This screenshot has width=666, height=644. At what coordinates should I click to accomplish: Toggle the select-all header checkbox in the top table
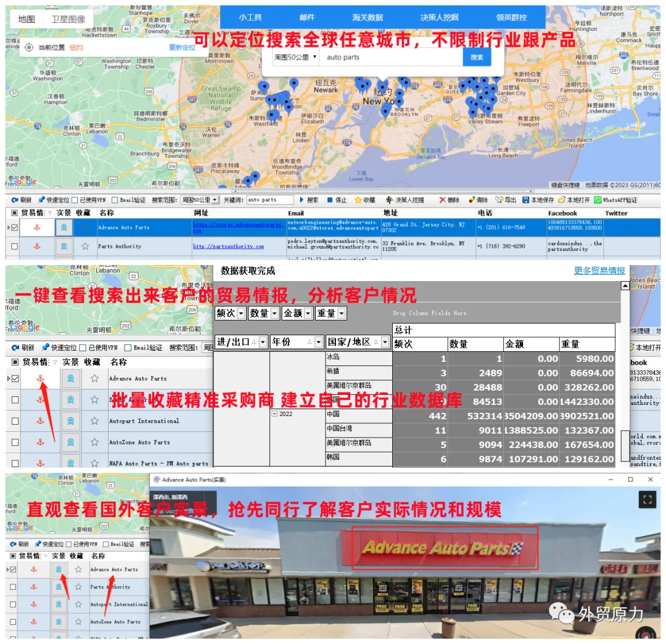click(14, 213)
